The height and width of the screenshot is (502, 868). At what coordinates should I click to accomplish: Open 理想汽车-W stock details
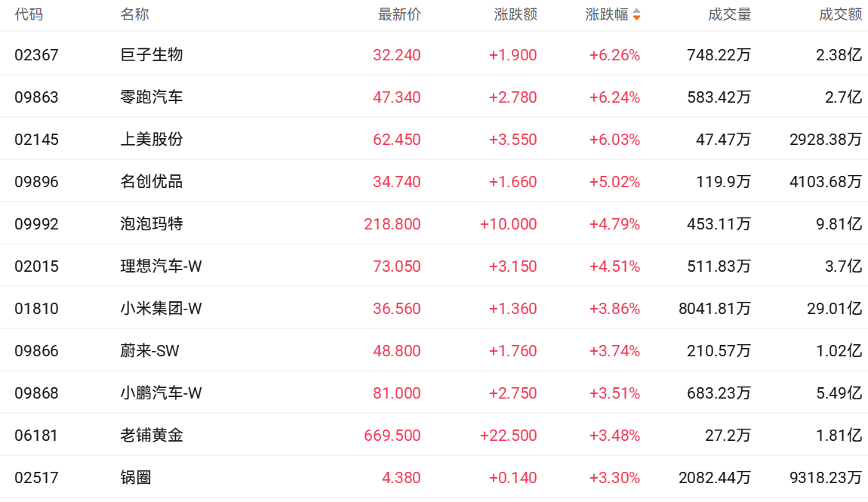162,266
